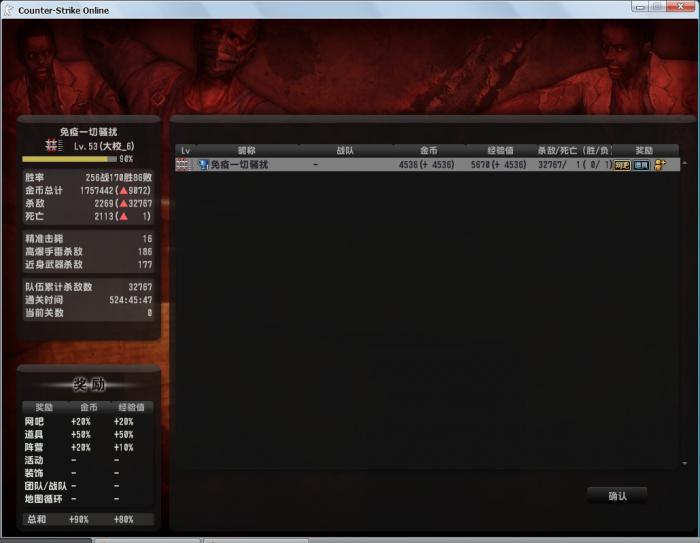Click the 队伍累计杀敌数 label
The image size is (700, 543).
pyautogui.click(x=58, y=287)
